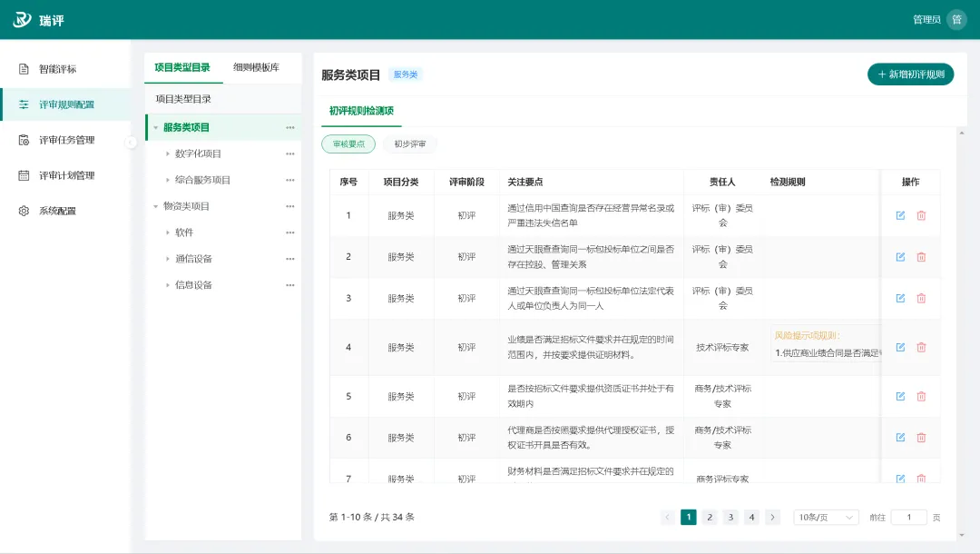Screen dimensions: 980x554
Task: Go to page 3
Action: click(x=730, y=517)
